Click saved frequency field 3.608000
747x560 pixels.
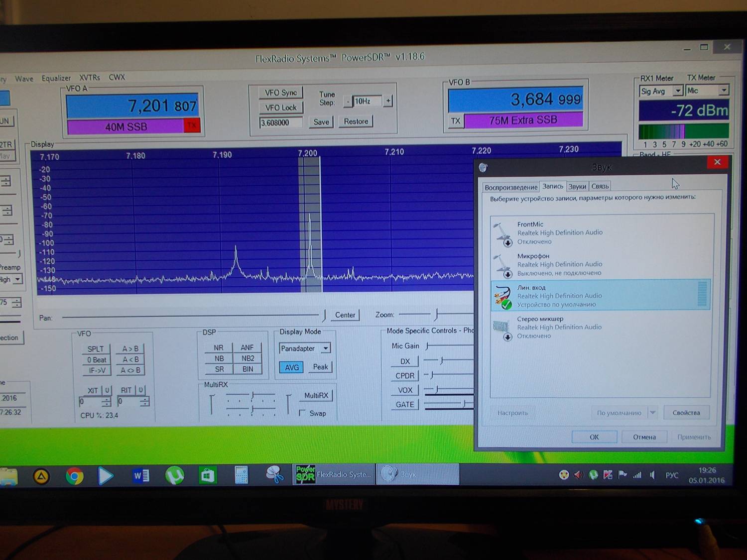click(281, 122)
